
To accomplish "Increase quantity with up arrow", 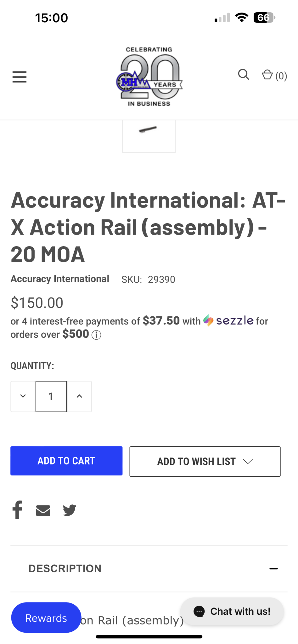I will (x=79, y=396).
